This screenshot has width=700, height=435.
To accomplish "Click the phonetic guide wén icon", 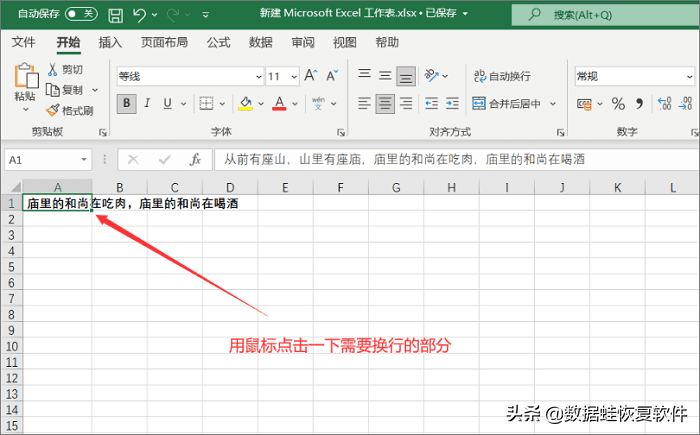I will tap(318, 104).
